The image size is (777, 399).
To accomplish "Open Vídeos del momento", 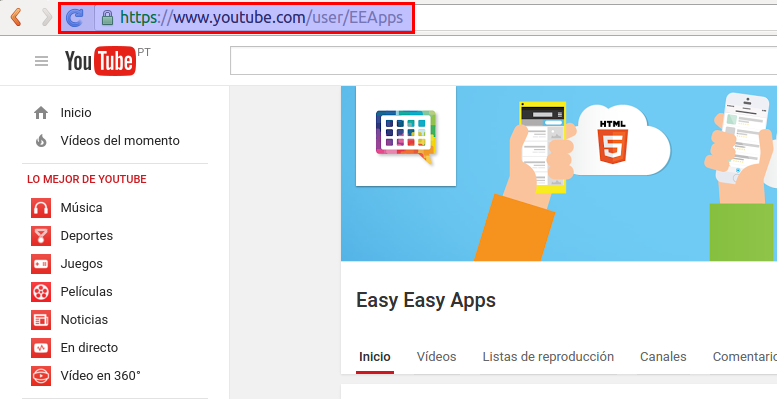I will click(120, 141).
